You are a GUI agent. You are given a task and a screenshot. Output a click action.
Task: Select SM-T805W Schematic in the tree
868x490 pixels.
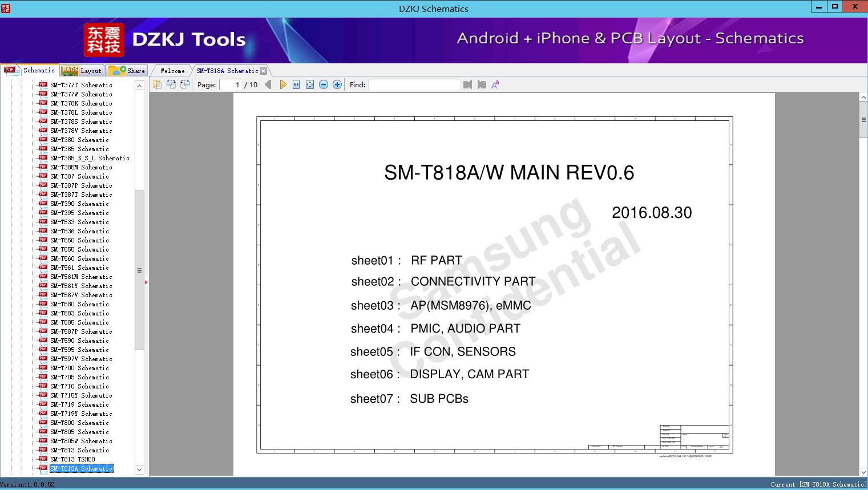(x=81, y=441)
